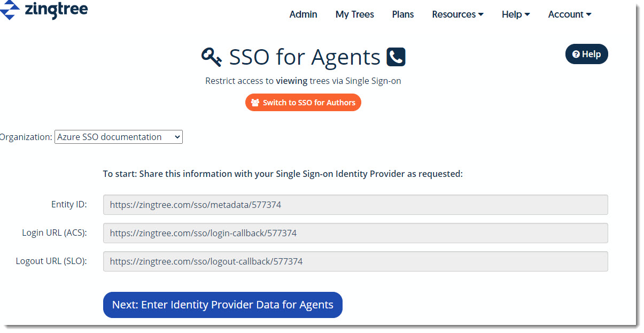Image resolution: width=644 pixels, height=333 pixels.
Task: Click the key icon beside SSO for Agents
Action: tap(212, 56)
